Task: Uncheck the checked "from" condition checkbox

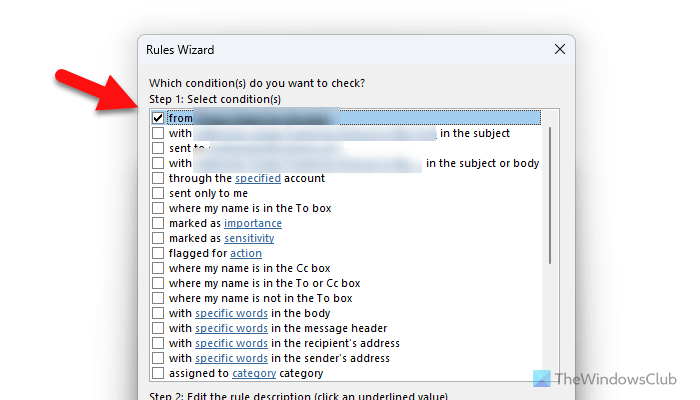Action: tap(158, 118)
